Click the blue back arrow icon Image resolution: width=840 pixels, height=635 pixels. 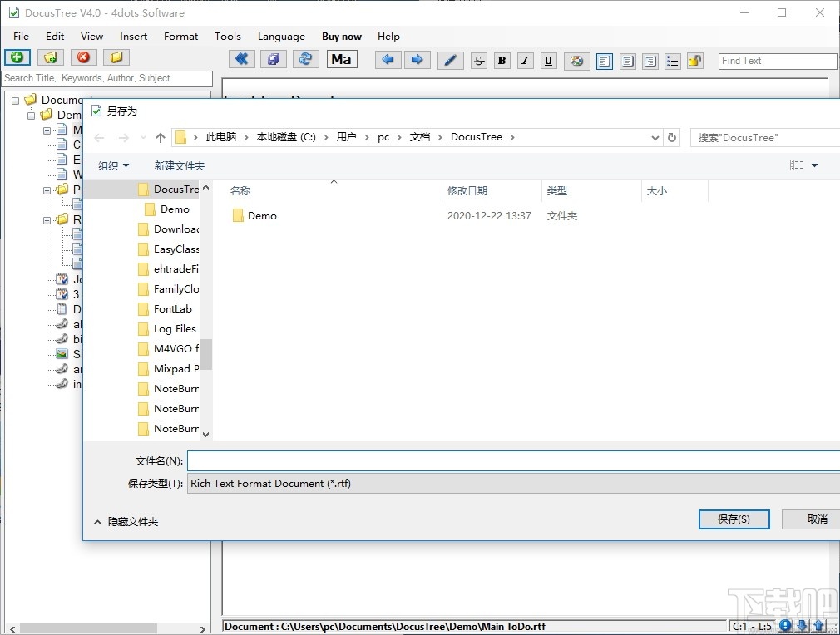tap(388, 60)
